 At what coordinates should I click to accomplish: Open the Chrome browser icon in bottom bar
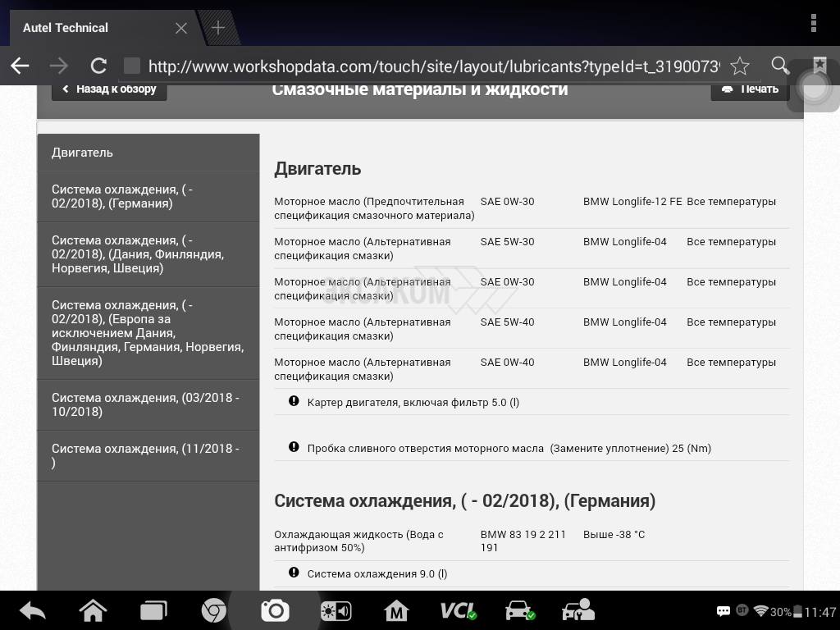click(x=214, y=610)
